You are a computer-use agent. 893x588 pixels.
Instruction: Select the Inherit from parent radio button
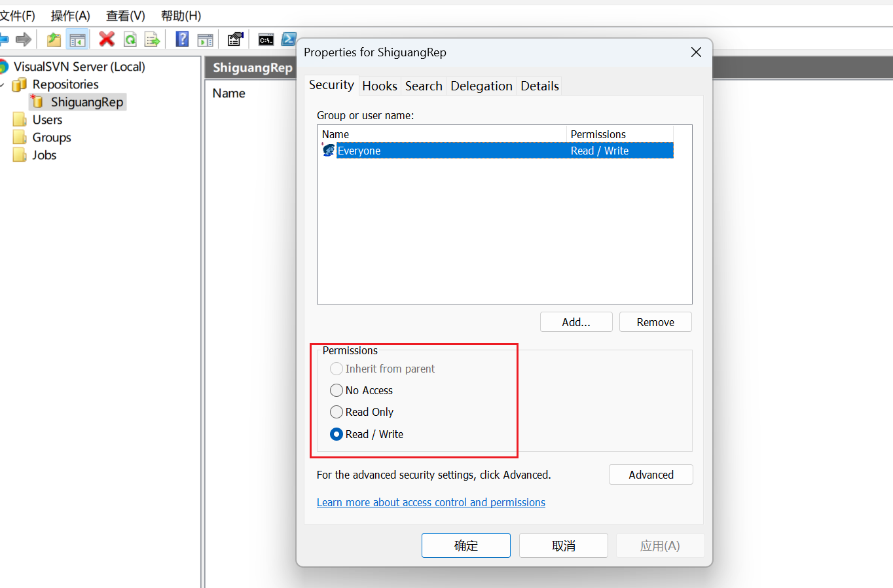click(337, 369)
